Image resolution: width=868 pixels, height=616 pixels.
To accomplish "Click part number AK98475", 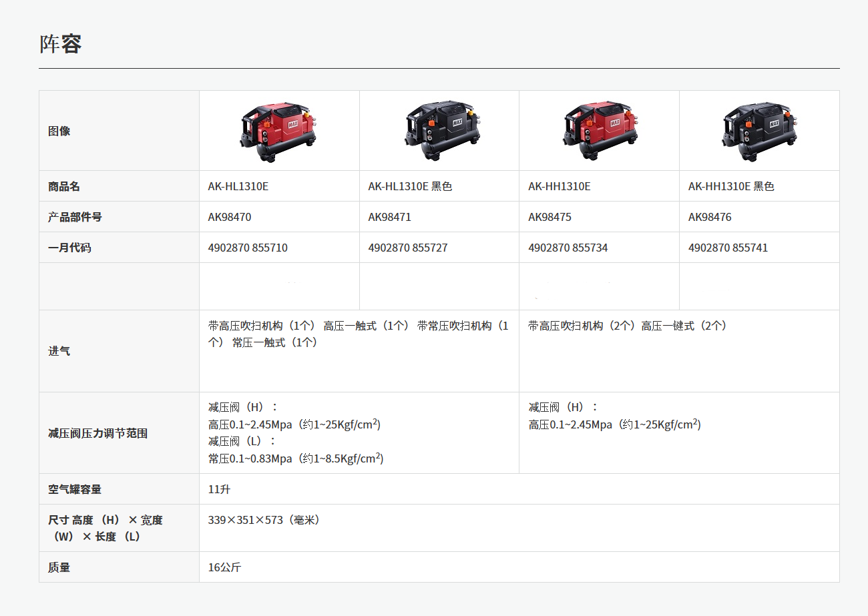I will [550, 217].
